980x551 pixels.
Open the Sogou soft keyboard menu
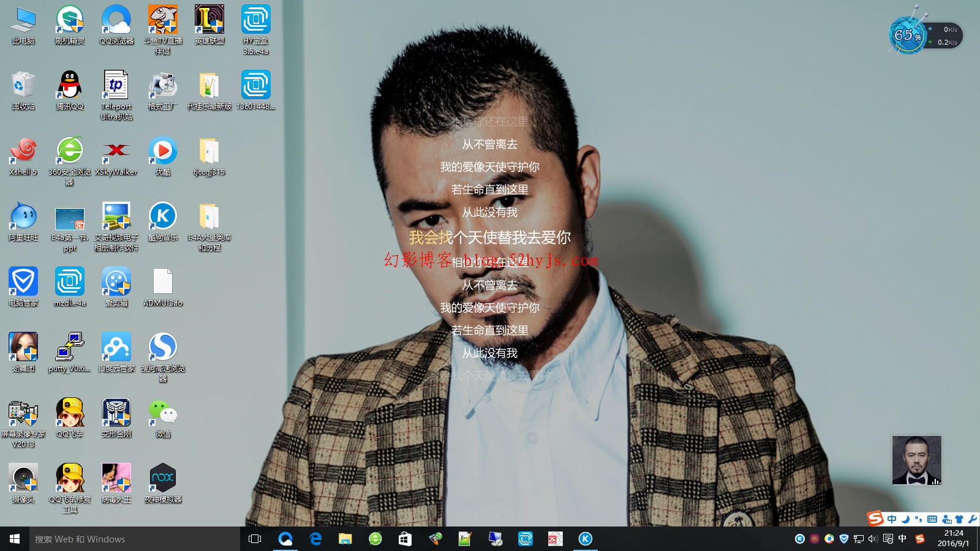click(x=932, y=519)
